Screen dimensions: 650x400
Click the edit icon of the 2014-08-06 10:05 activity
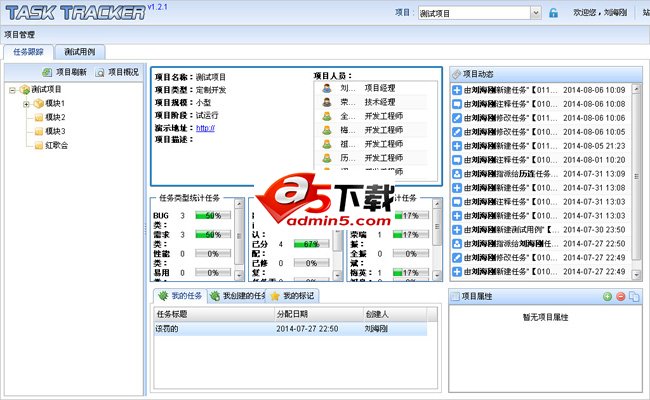[457, 132]
